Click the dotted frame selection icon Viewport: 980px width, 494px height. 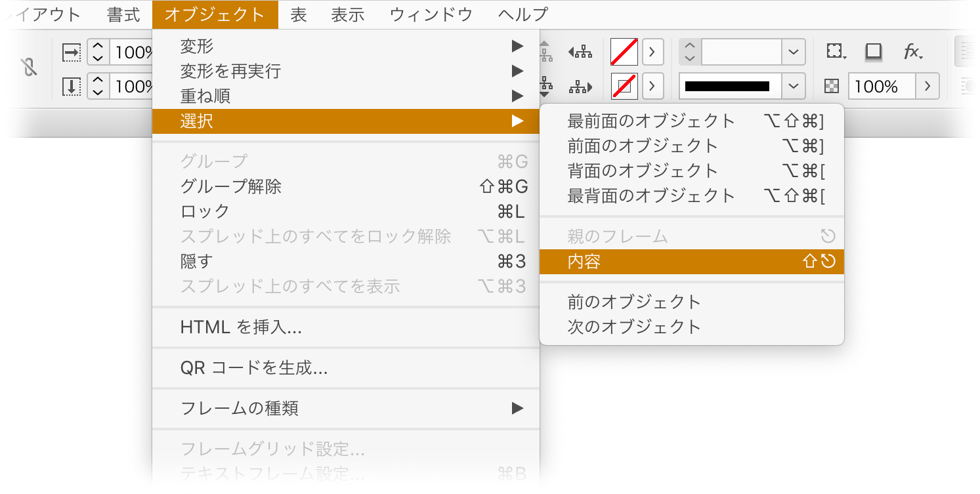(x=834, y=51)
